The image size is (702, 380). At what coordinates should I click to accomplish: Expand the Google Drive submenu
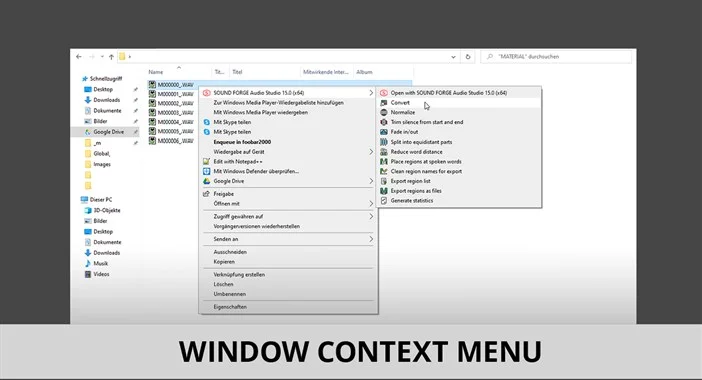(x=288, y=181)
